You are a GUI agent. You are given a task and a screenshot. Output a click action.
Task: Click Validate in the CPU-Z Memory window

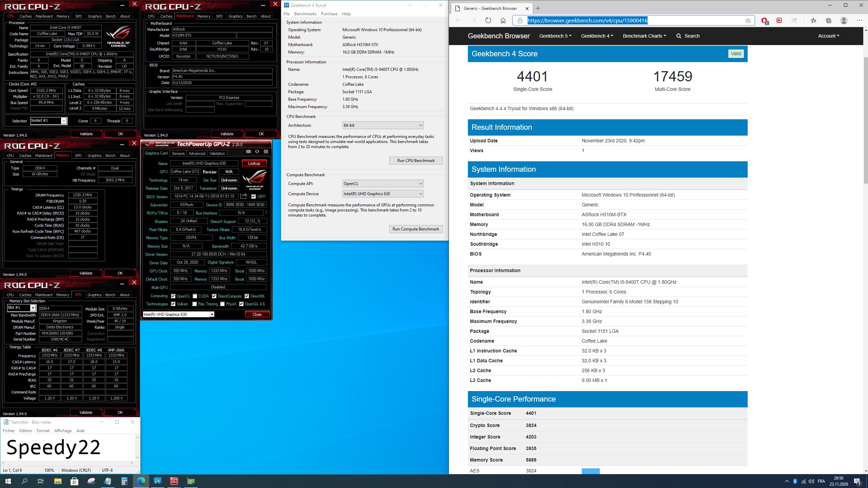tap(86, 273)
